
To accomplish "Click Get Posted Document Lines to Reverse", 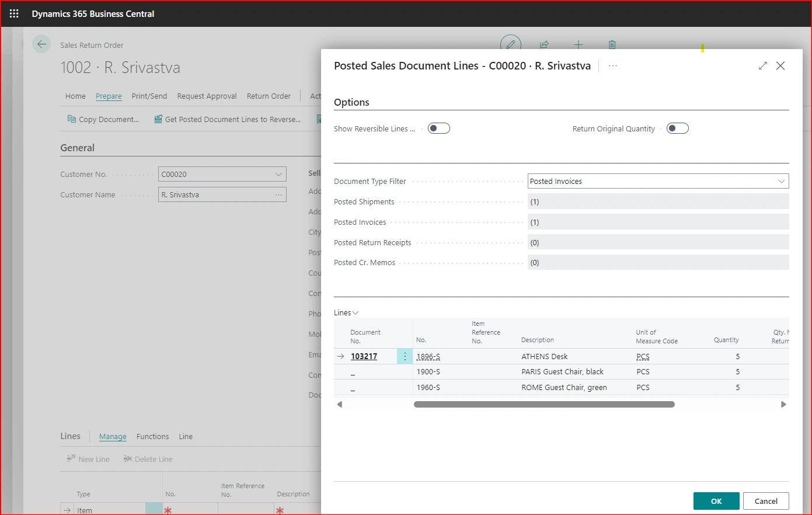I will [228, 119].
